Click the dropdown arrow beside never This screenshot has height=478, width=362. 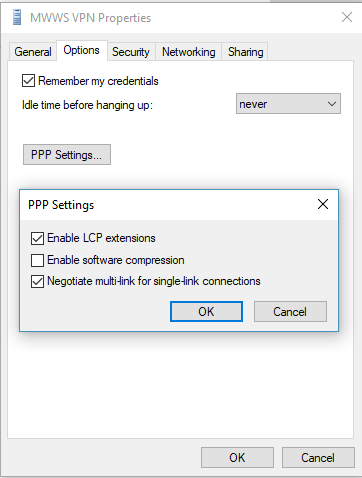(x=332, y=104)
